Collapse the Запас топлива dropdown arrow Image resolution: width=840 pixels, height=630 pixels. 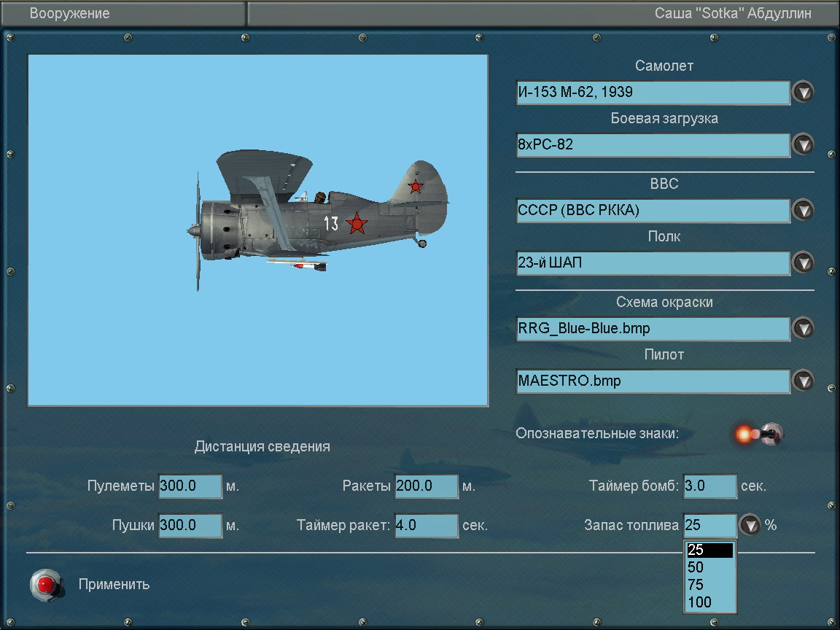tap(750, 526)
